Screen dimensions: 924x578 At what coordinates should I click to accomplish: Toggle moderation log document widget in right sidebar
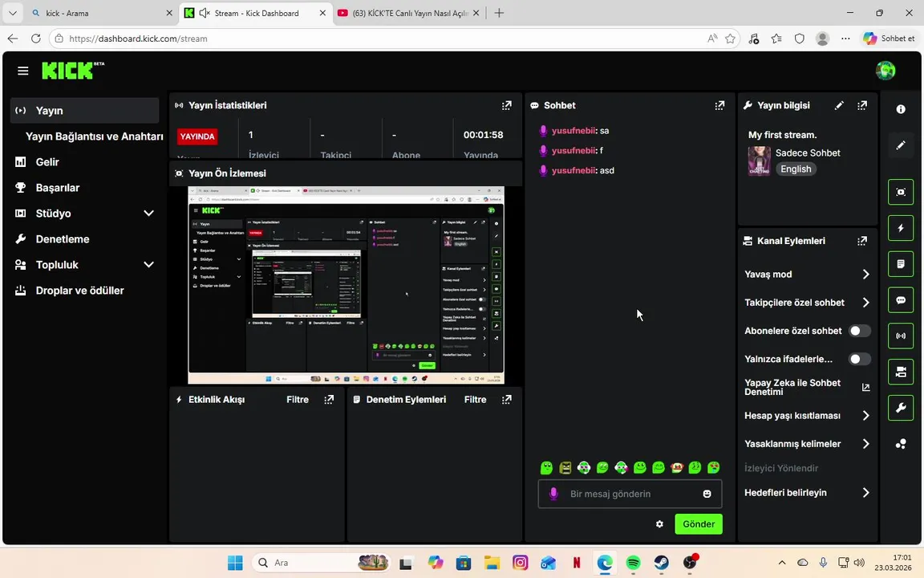[x=901, y=264]
